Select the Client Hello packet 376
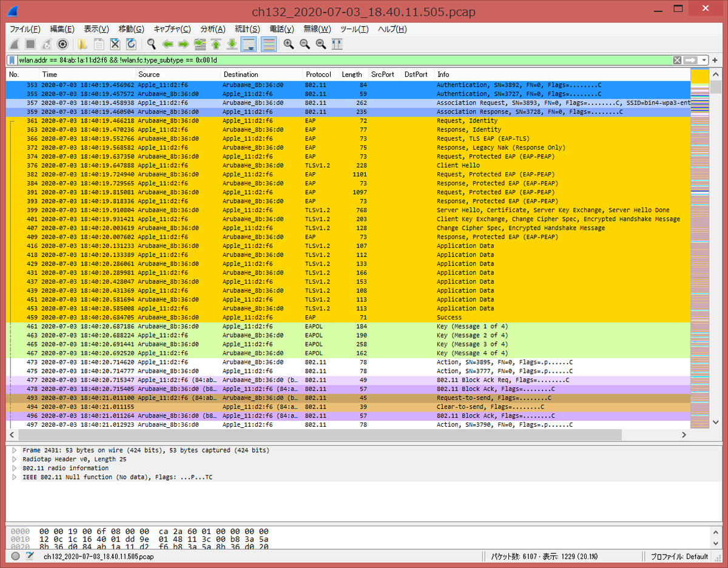Image resolution: width=728 pixels, height=568 pixels. (x=348, y=165)
